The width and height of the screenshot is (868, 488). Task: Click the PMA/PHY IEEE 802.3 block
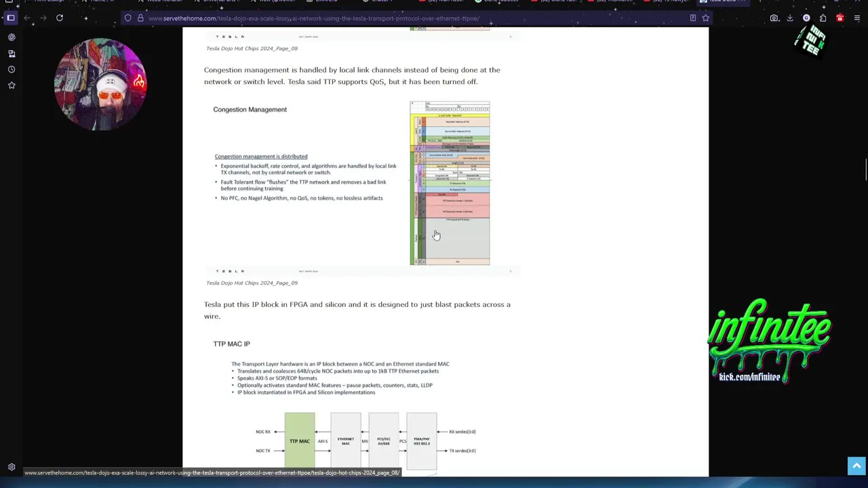pyautogui.click(x=422, y=441)
